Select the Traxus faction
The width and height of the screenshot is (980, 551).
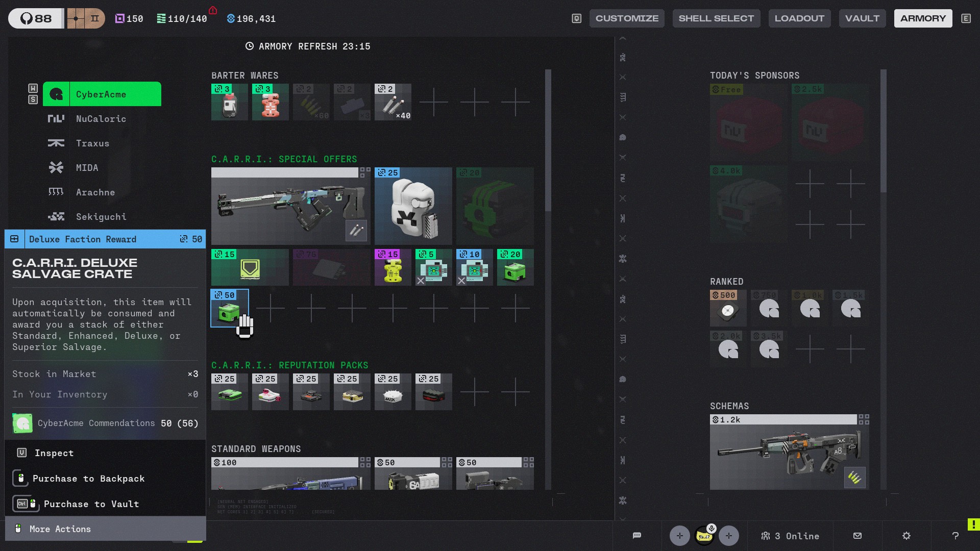[x=92, y=143]
